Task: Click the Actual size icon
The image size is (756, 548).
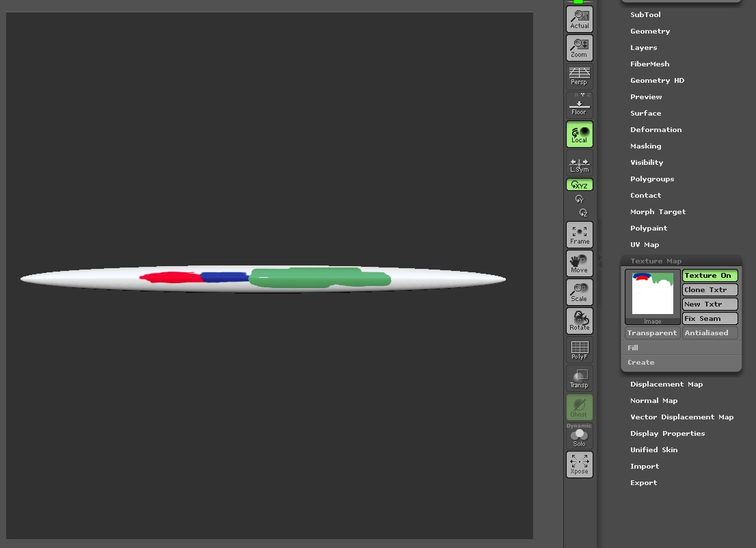Action: pyautogui.click(x=579, y=19)
